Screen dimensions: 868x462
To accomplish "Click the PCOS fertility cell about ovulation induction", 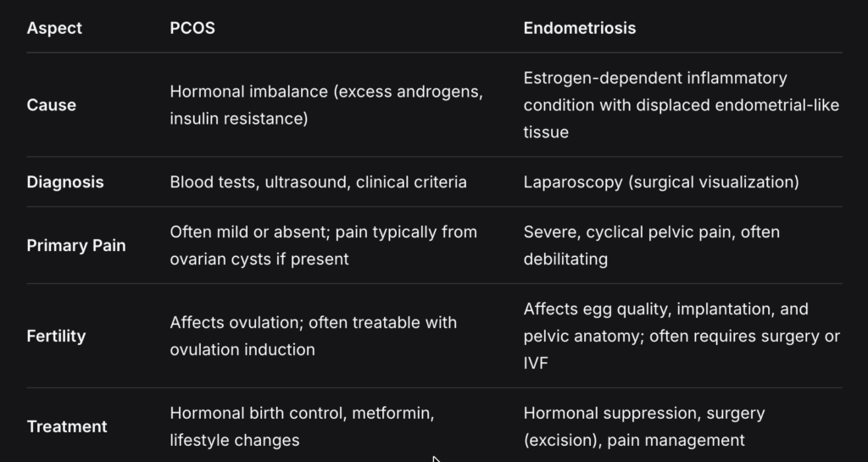I will coord(313,336).
